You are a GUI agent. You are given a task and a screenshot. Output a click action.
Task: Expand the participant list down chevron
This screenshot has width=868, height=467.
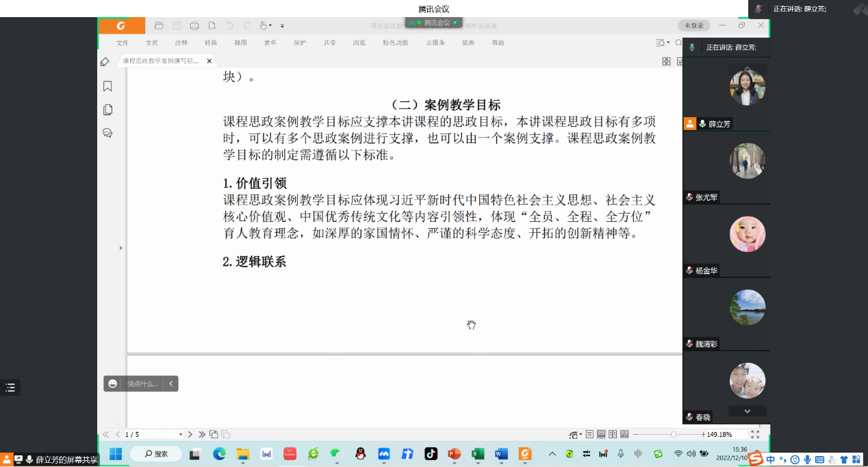(x=747, y=411)
